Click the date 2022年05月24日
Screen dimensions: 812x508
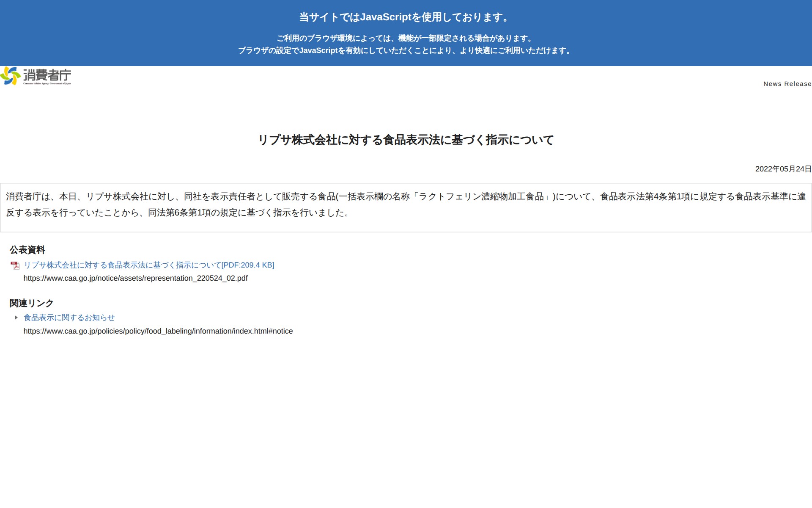(x=783, y=169)
